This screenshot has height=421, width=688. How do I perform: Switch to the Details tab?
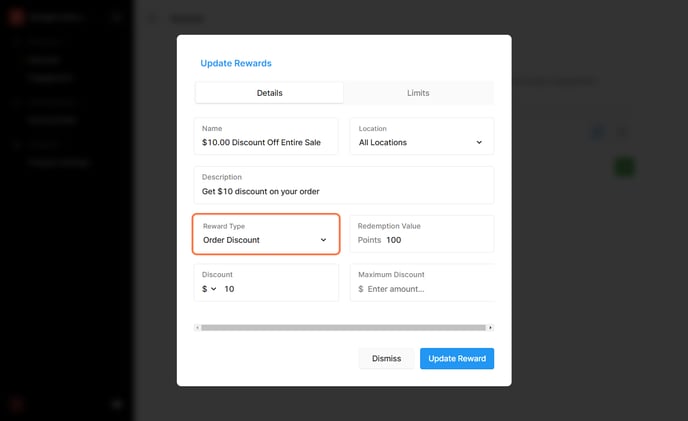pos(269,93)
